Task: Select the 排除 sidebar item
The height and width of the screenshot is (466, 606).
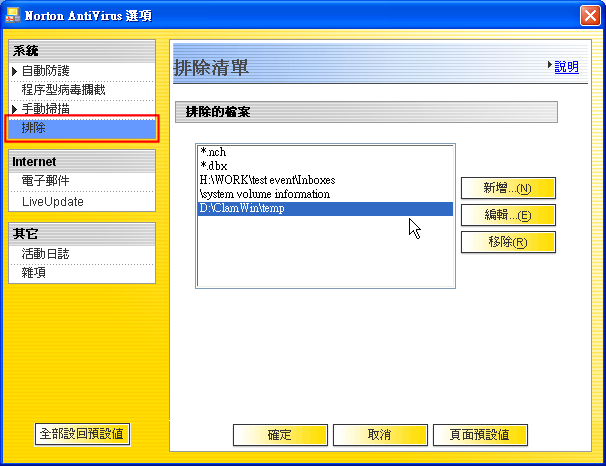Action: [x=82, y=128]
